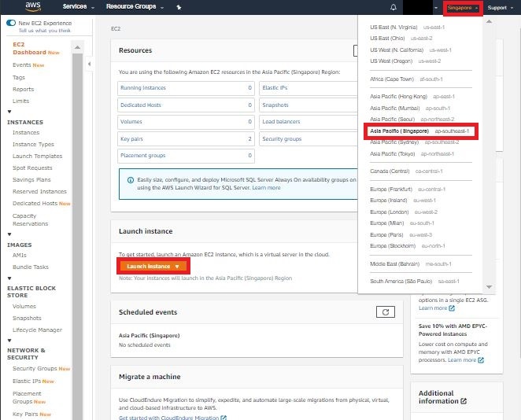Open the Support dropdown menu
The width and height of the screenshot is (521, 420).
pyautogui.click(x=500, y=8)
